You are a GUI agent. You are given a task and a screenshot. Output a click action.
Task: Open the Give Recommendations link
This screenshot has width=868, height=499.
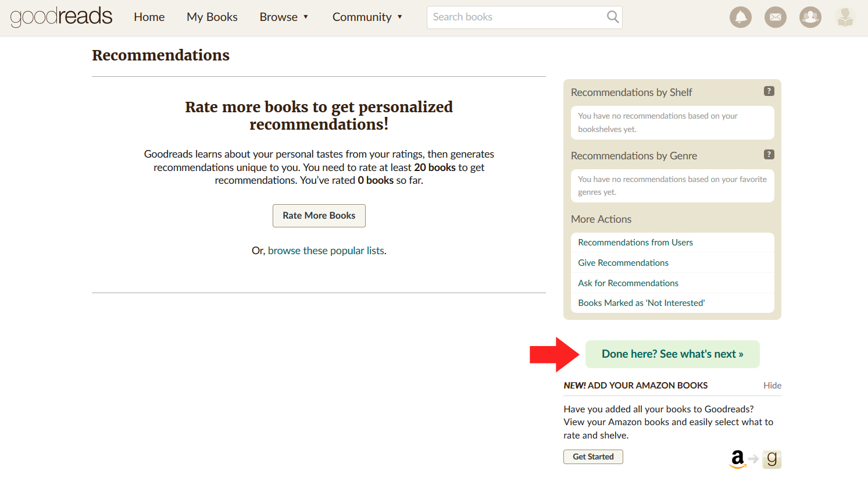[623, 263]
